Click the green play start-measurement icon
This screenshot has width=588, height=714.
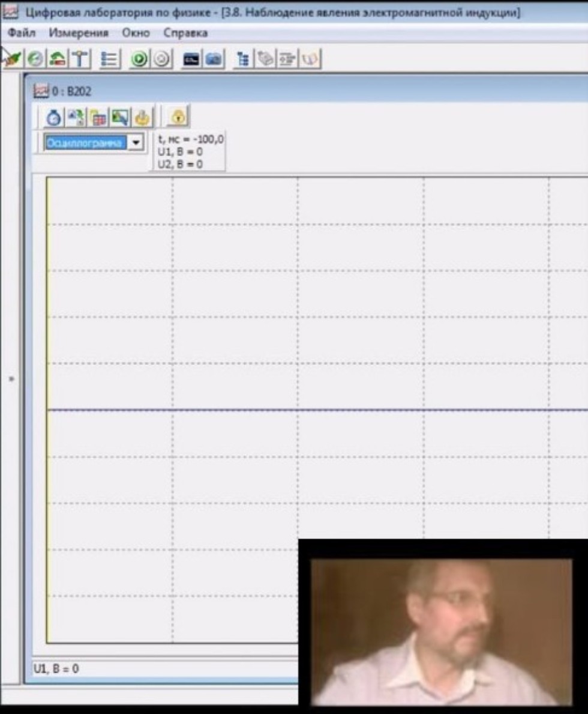point(139,59)
